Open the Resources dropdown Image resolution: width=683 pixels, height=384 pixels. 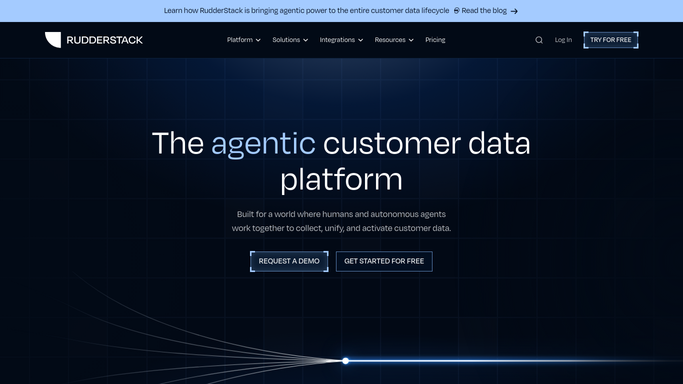pyautogui.click(x=394, y=40)
